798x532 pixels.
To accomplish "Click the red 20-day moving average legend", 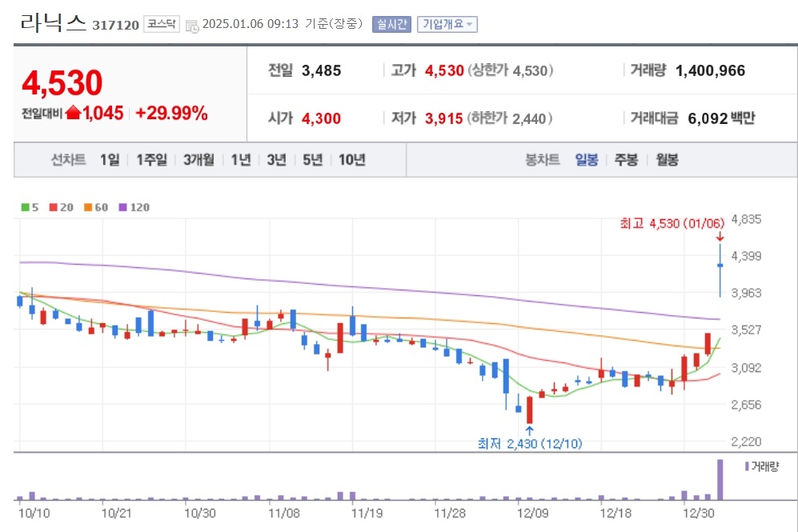I will (x=61, y=207).
